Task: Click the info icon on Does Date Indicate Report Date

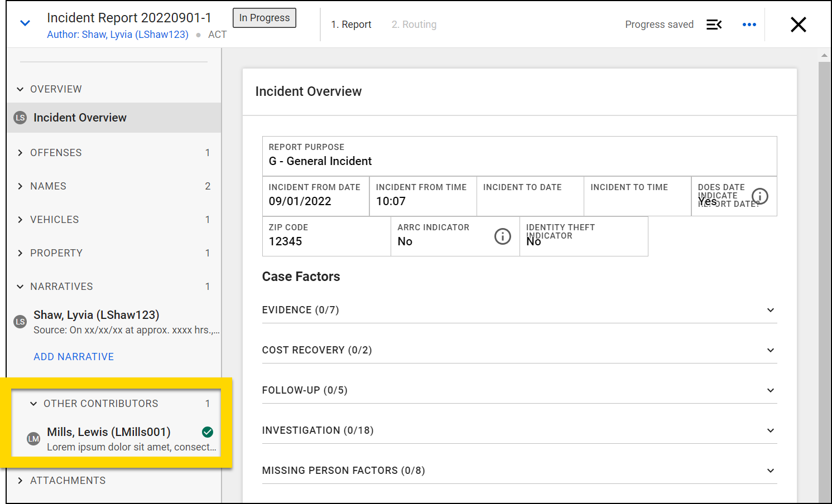Action: (759, 196)
